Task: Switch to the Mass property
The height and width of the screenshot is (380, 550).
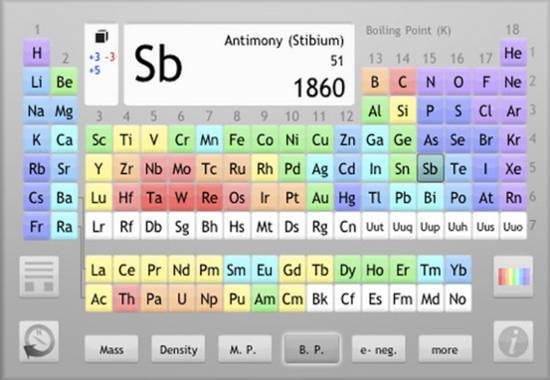Action: (112, 349)
